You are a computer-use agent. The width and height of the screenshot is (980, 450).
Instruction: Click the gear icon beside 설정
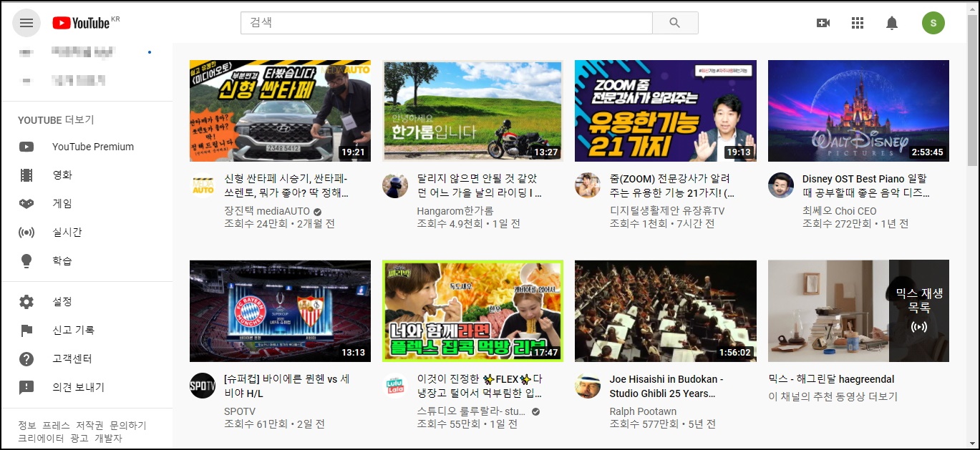pyautogui.click(x=26, y=302)
